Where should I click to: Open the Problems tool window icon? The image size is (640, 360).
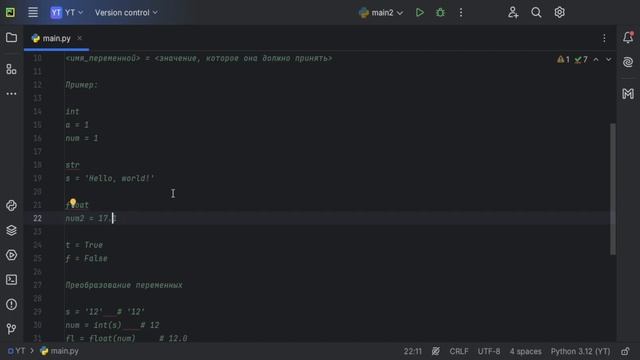coord(11,304)
